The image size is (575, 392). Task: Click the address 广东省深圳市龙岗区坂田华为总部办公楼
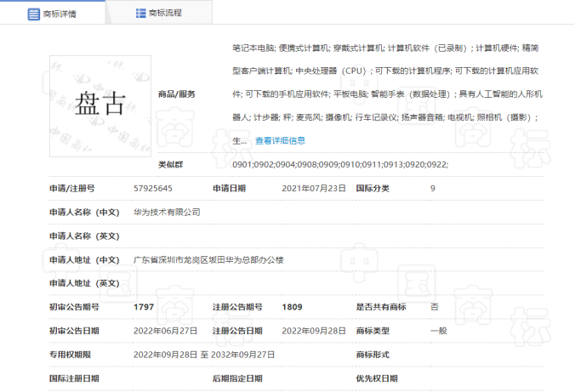coord(208,260)
